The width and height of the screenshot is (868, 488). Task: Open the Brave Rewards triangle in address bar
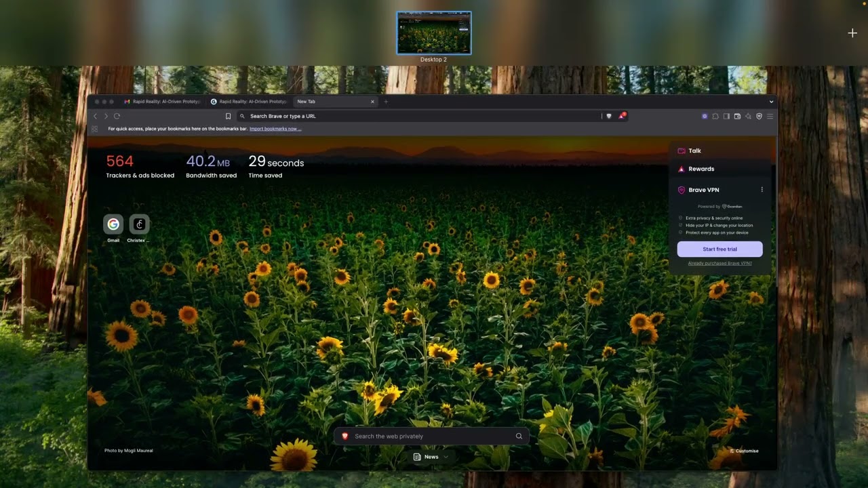click(x=621, y=116)
